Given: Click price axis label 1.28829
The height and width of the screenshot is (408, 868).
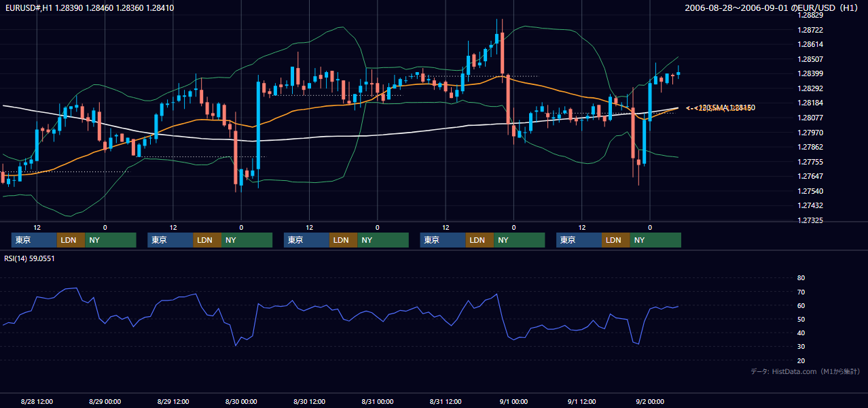Looking at the screenshot, I should pos(810,15).
